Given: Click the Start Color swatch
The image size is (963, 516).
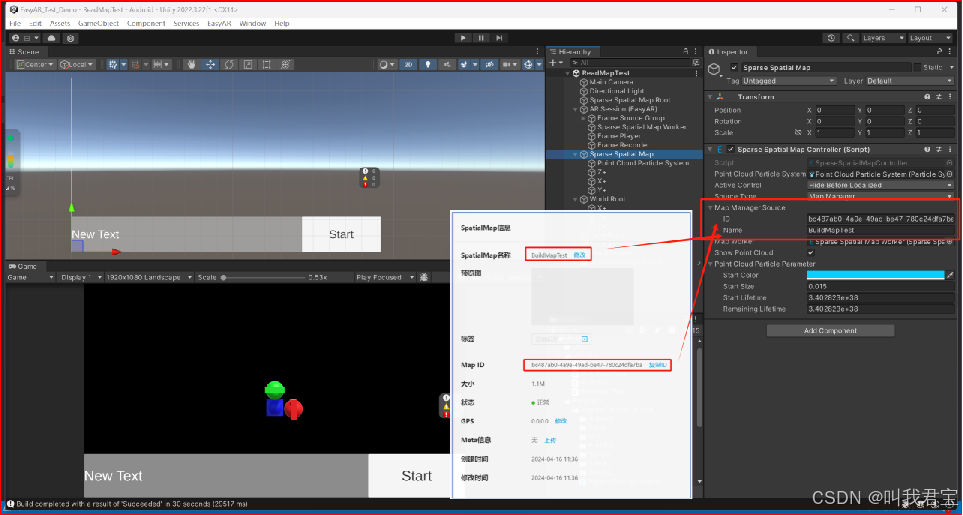Looking at the screenshot, I should point(876,275).
